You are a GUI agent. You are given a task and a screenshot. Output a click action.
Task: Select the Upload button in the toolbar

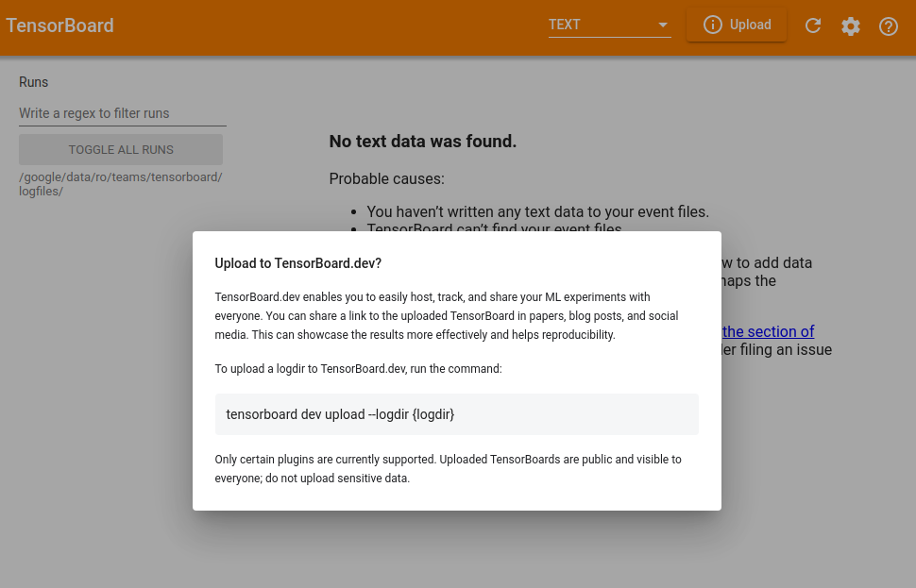(737, 24)
